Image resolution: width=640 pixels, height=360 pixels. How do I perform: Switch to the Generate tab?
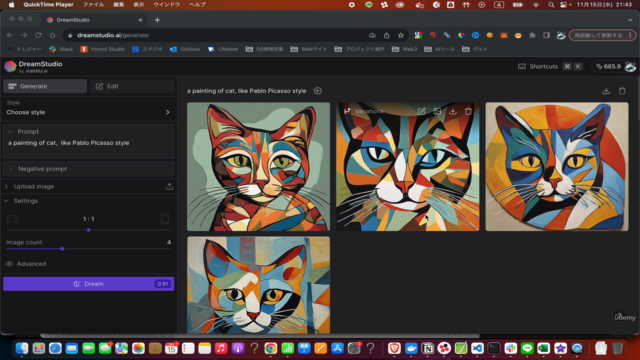tap(45, 86)
